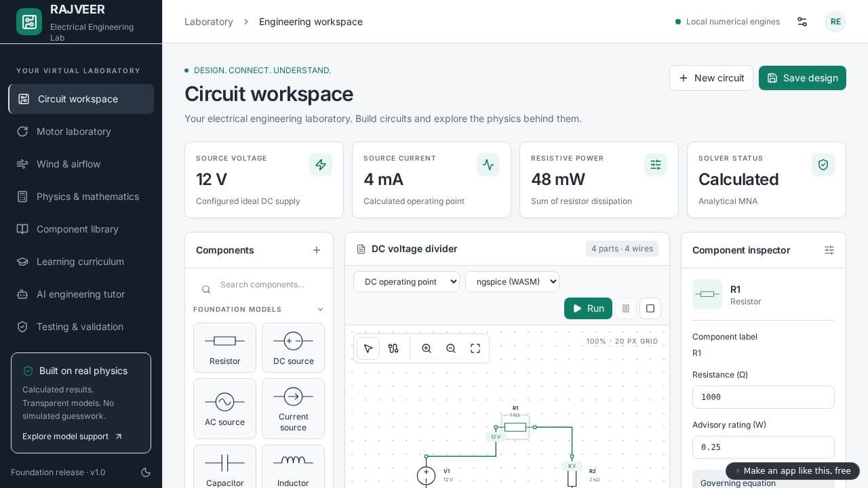Screen dimensions: 868x488
Task: Click New circuit button
Action: [711, 78]
